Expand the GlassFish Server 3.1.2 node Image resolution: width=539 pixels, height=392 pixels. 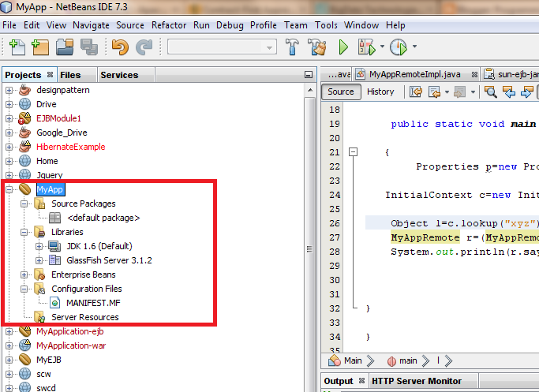point(39,260)
